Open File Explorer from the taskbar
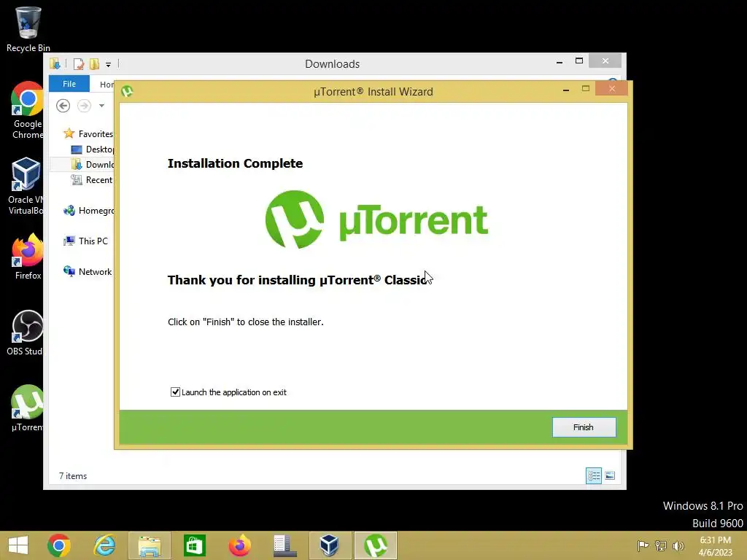 (149, 545)
